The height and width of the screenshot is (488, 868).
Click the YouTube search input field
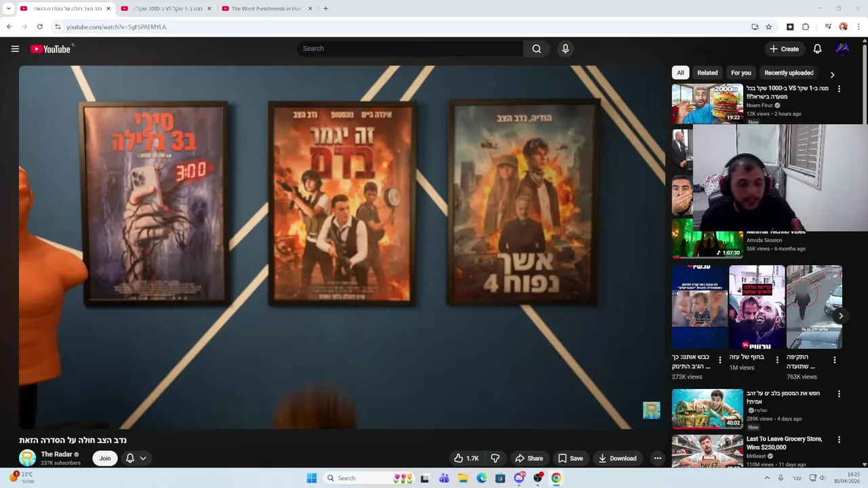pyautogui.click(x=410, y=49)
